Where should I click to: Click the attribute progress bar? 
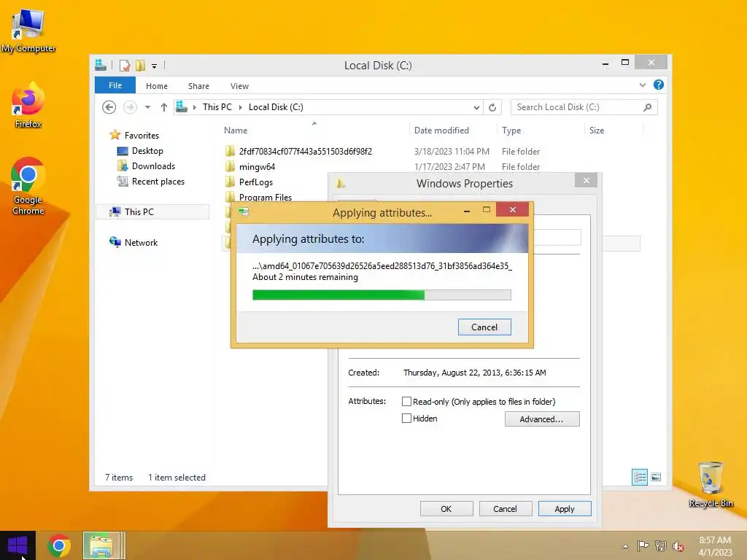pos(382,295)
